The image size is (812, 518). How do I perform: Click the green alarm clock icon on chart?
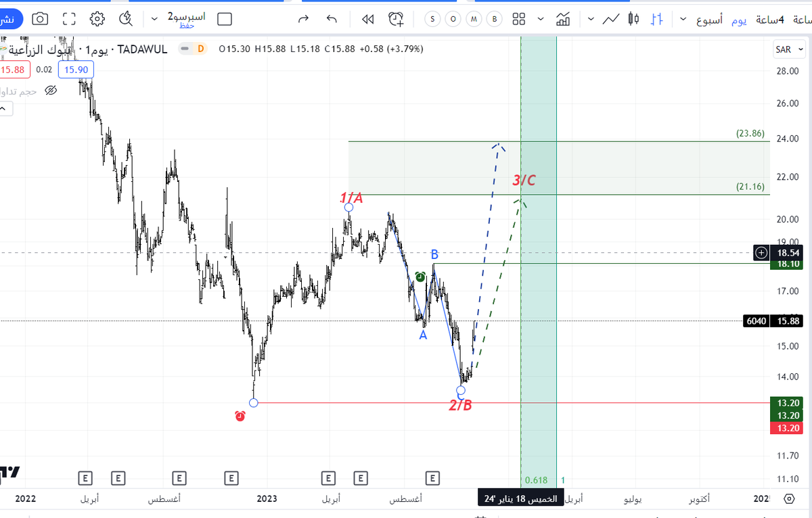tap(420, 277)
